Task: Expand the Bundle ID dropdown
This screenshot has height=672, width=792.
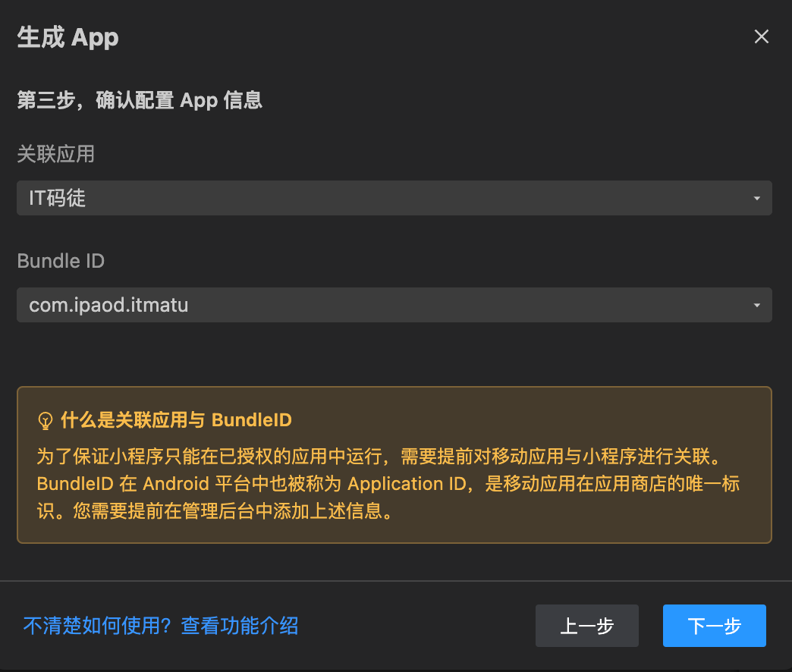Action: 394,305
